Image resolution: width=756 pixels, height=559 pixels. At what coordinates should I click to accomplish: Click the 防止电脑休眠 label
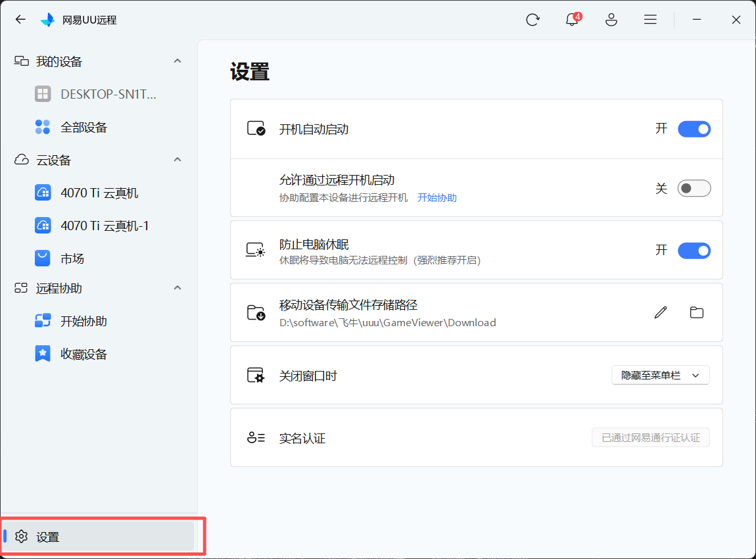tap(314, 245)
